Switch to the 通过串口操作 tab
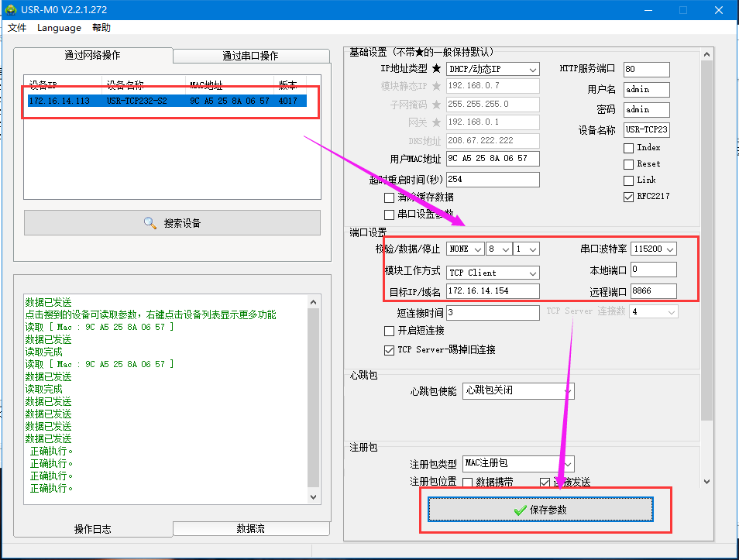Screen dimensions: 739x560 (249, 56)
